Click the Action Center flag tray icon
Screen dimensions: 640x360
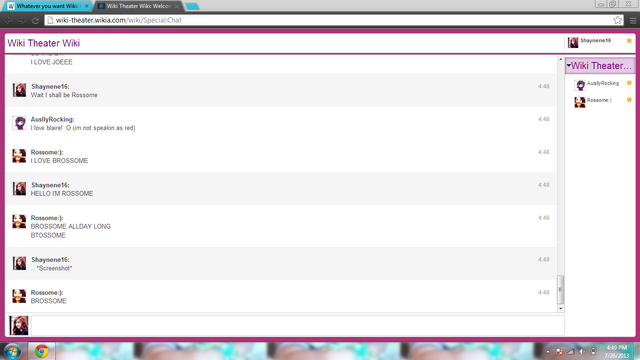tap(559, 352)
